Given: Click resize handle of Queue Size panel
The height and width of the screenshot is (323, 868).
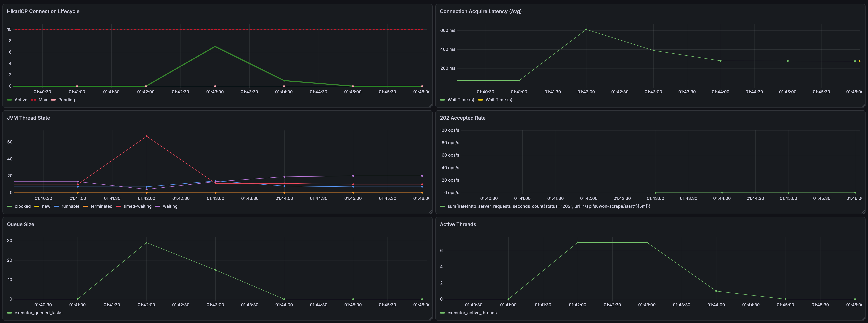Looking at the screenshot, I should pos(430,318).
